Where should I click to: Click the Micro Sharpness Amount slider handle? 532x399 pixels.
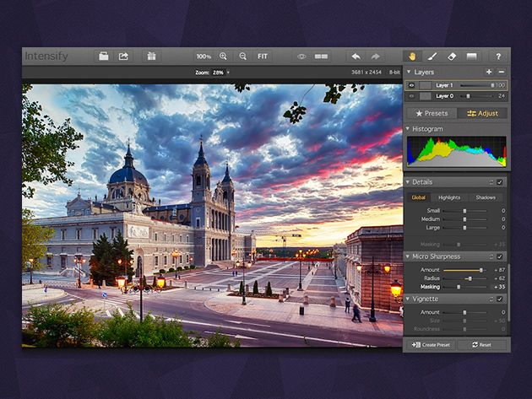(481, 269)
